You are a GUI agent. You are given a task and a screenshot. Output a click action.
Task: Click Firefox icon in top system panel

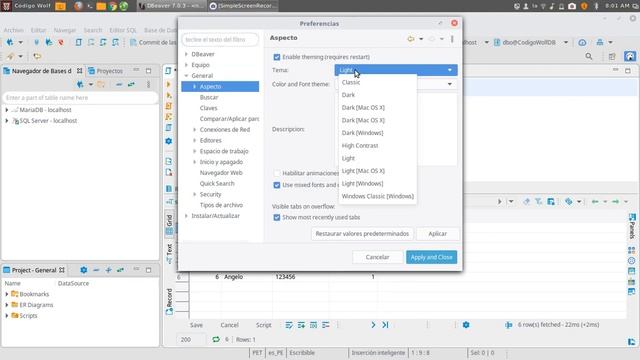[79, 6]
